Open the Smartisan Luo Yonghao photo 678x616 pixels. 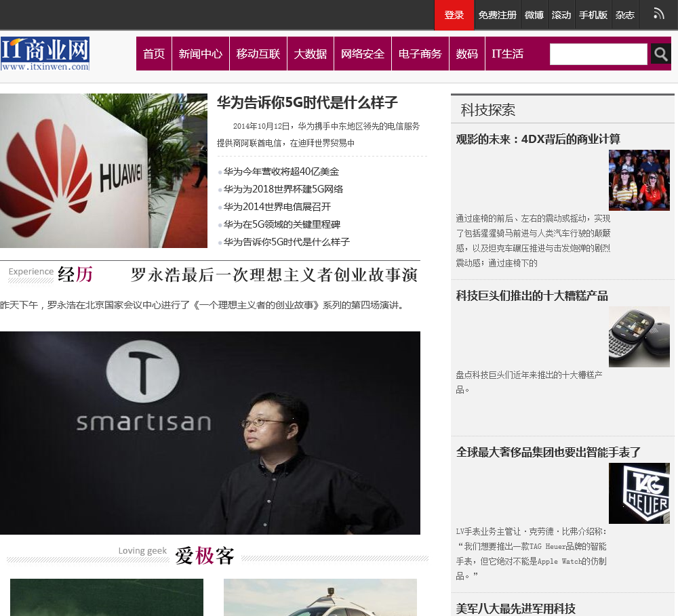[x=210, y=433]
